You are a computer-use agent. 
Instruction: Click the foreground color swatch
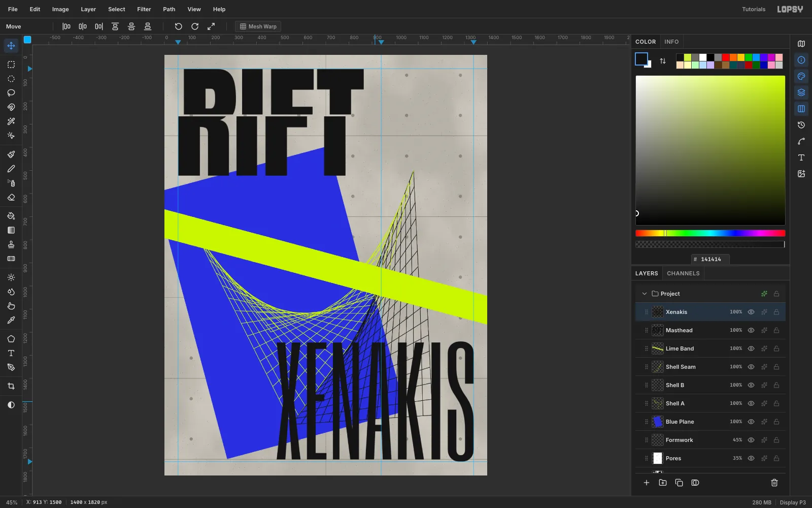point(641,59)
